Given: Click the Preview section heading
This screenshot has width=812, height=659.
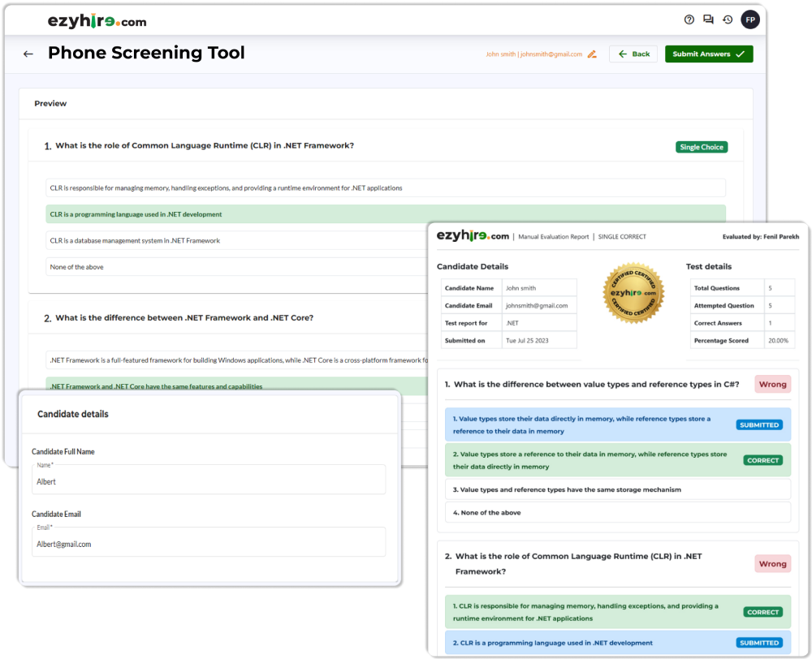Looking at the screenshot, I should pyautogui.click(x=50, y=104).
